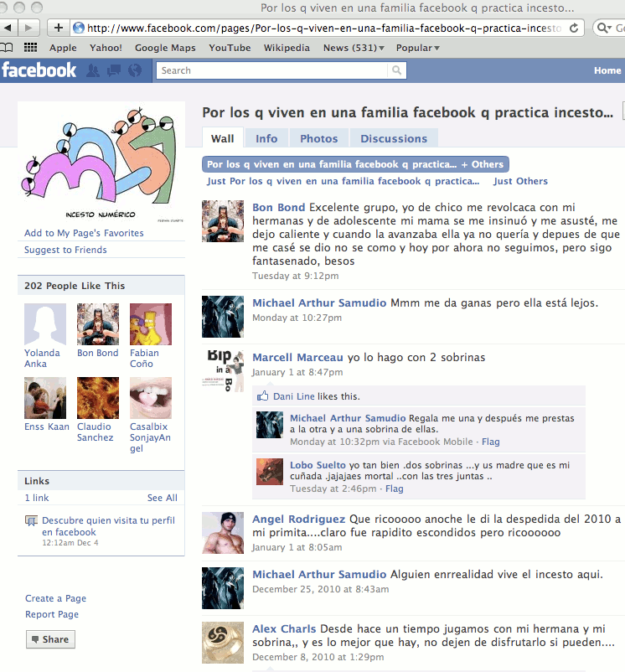Click Alex Charls's ring avatar
Screen dimensions: 625x672
point(223,643)
